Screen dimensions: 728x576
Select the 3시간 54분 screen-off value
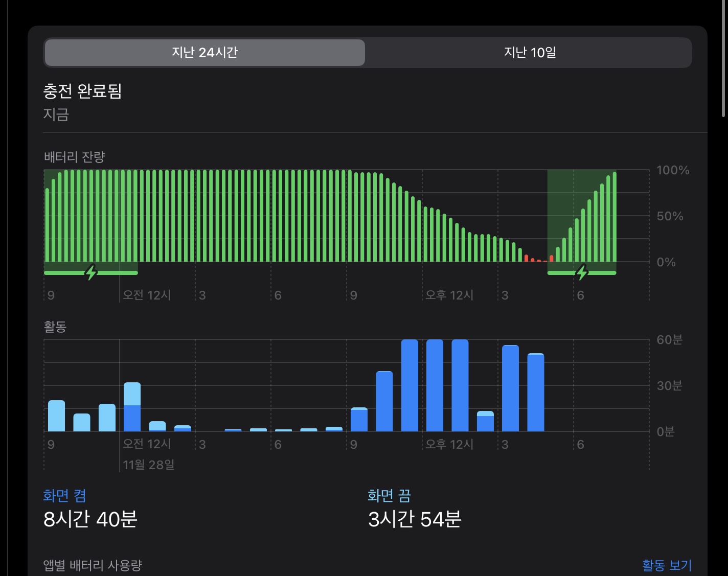415,519
